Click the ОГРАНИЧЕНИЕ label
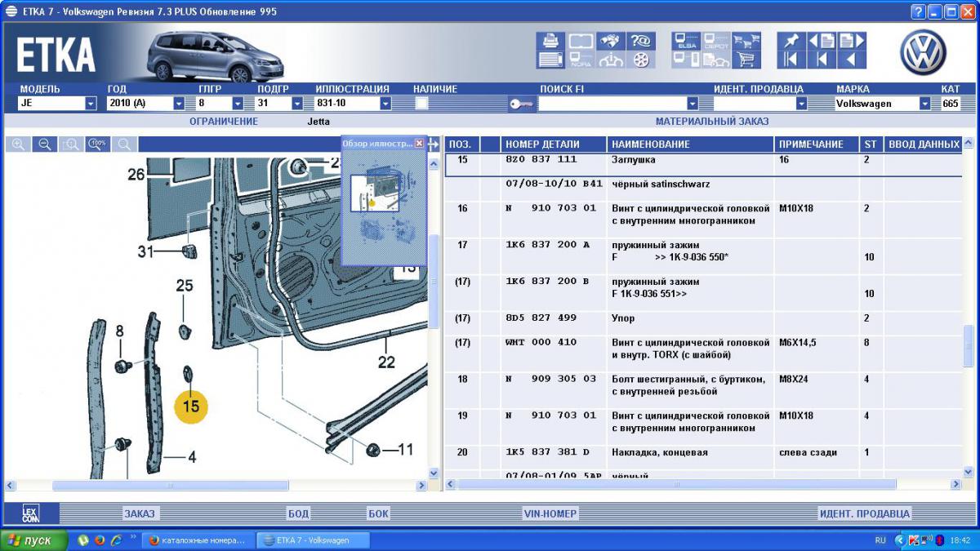The height and width of the screenshot is (551, 980). (224, 122)
